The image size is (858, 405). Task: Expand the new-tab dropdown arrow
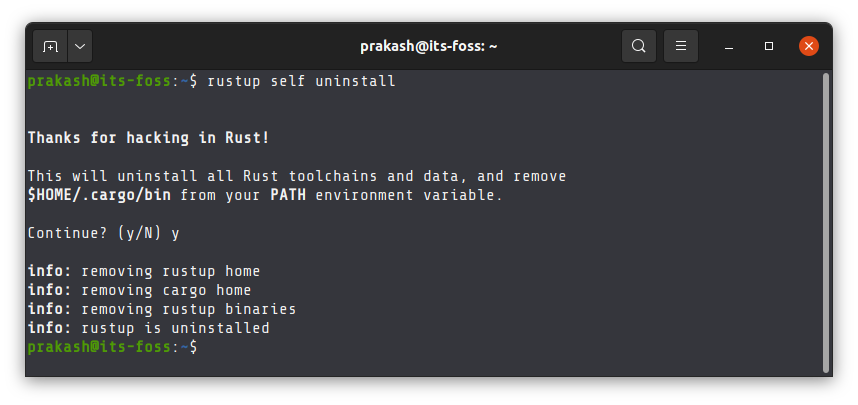click(80, 47)
